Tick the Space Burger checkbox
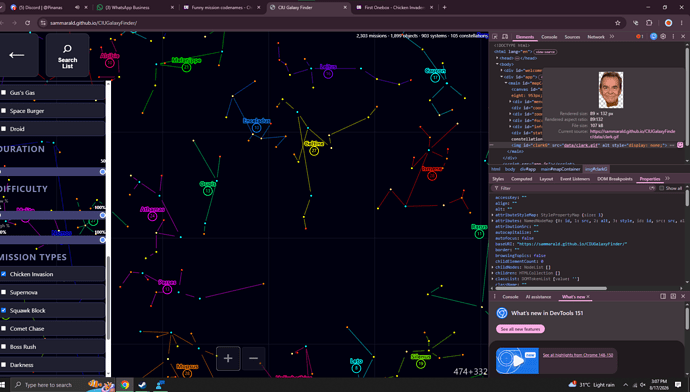Image resolution: width=690 pixels, height=392 pixels. (x=4, y=111)
